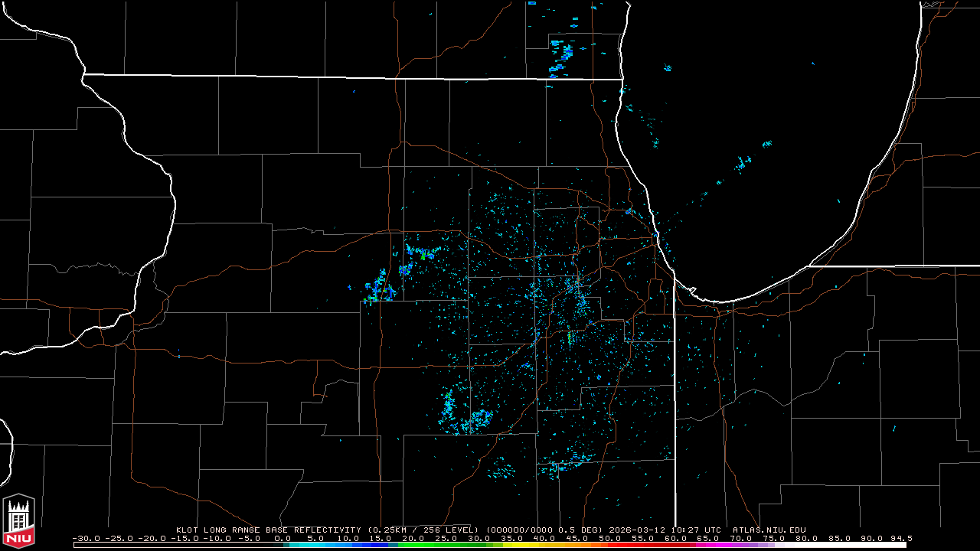Click the 2026-03-12 date stamp
The image size is (980, 551).
pyautogui.click(x=637, y=530)
